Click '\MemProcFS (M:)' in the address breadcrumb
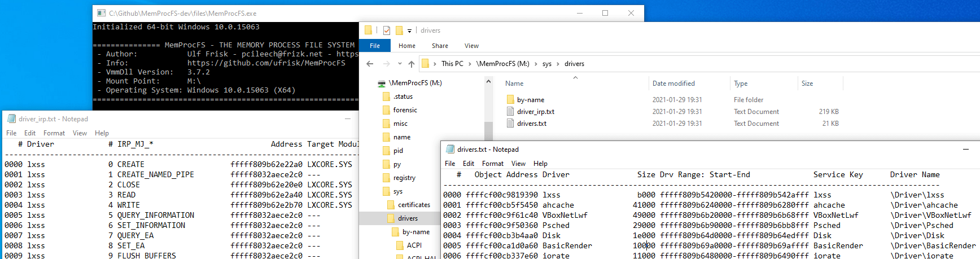Image resolution: width=980 pixels, height=259 pixels. pyautogui.click(x=503, y=64)
